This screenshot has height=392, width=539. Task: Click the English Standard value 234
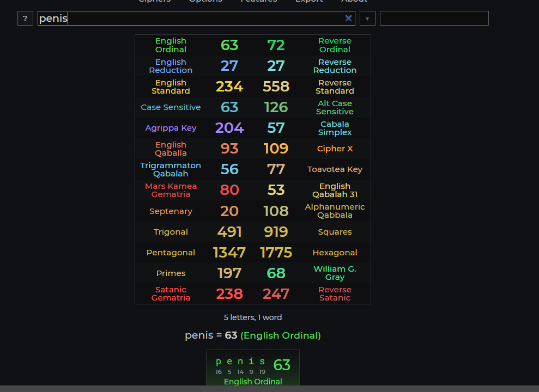tap(229, 87)
